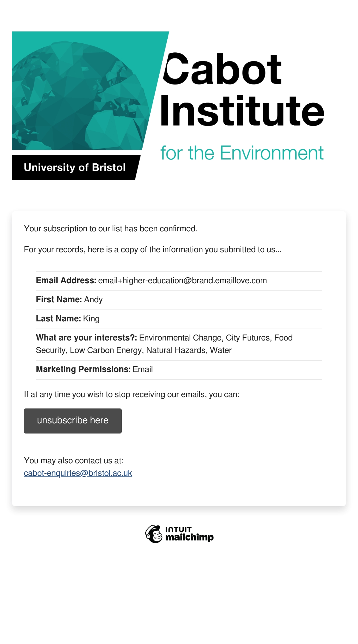This screenshot has height=644, width=358.
Task: Click the Last Name King row
Action: click(179, 319)
